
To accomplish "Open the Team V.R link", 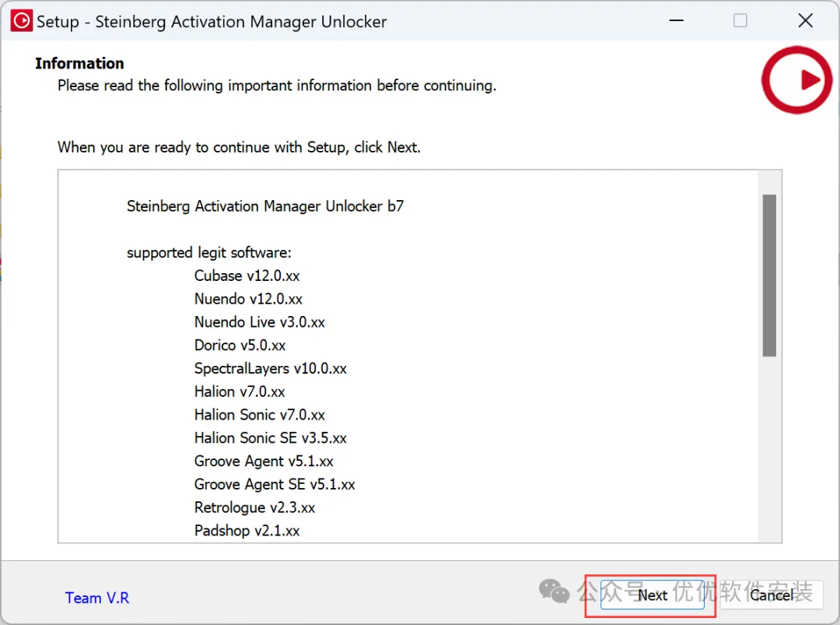I will pyautogui.click(x=97, y=598).
